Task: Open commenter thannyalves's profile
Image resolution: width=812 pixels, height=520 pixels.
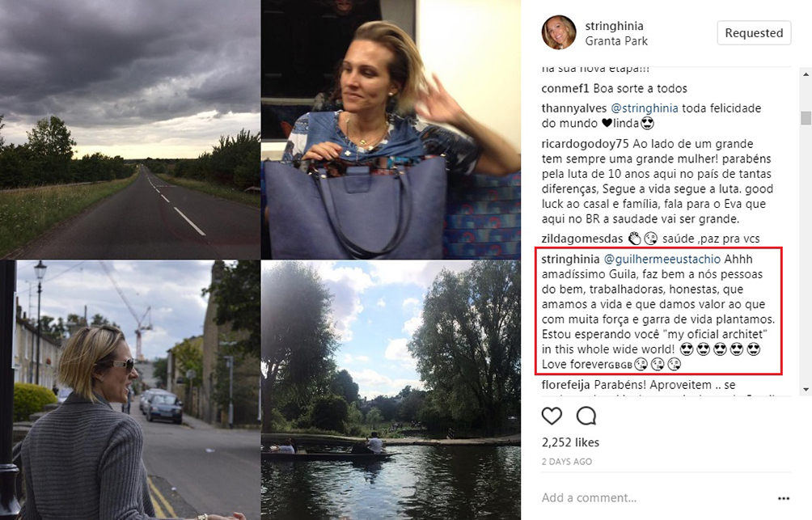Action: click(x=573, y=108)
